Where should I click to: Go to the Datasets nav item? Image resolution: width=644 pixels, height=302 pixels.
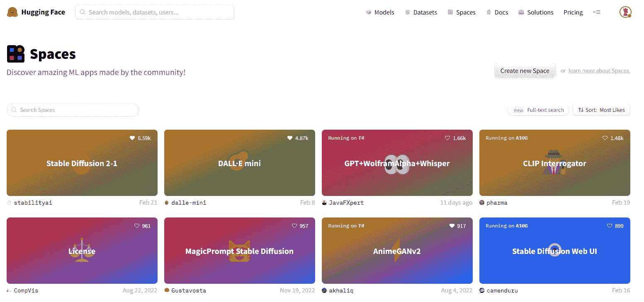pos(421,12)
